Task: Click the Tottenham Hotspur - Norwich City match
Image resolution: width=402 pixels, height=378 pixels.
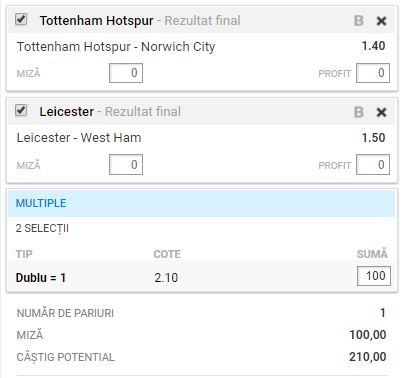Action: point(116,47)
